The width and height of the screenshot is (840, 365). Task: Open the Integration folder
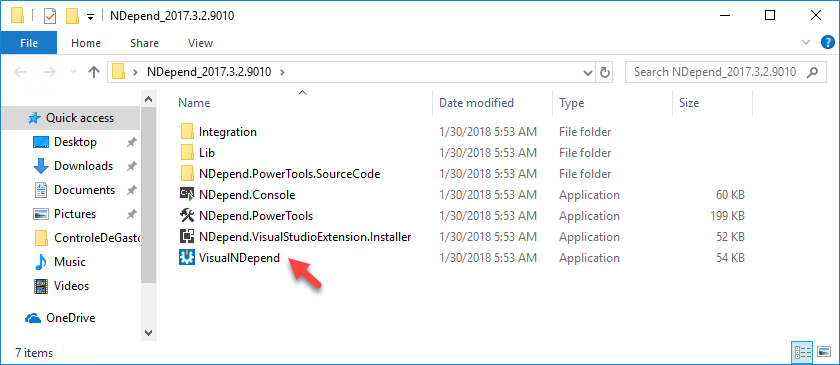pos(228,131)
